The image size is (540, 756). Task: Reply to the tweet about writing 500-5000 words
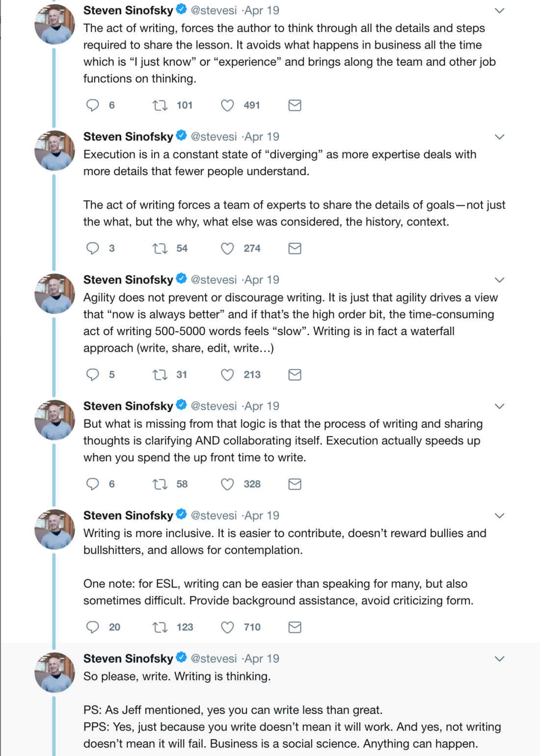(93, 374)
